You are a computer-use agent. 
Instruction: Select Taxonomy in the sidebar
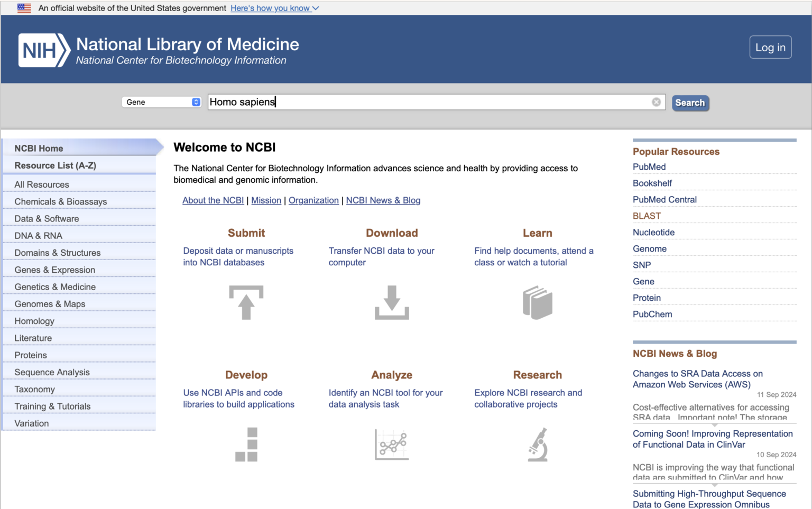point(35,389)
